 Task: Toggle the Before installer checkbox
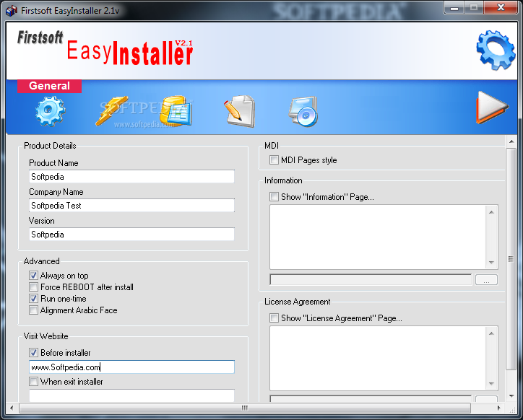[x=33, y=352]
